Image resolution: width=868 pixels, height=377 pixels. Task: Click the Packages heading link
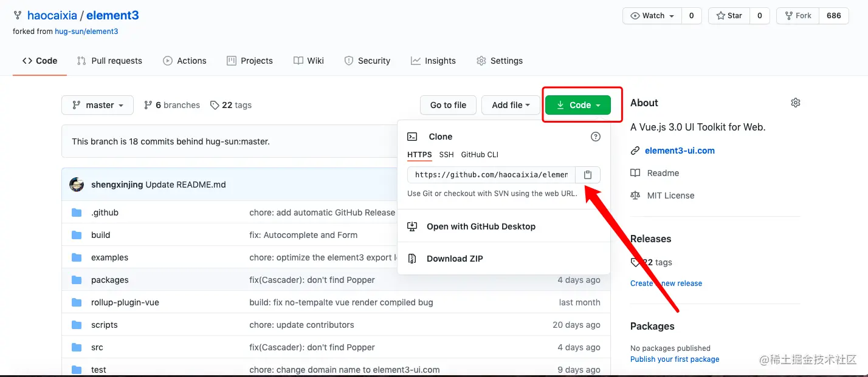(x=652, y=326)
